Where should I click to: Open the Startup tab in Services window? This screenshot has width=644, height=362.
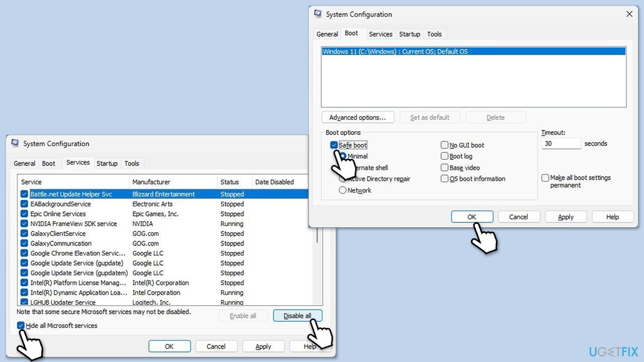tap(107, 163)
